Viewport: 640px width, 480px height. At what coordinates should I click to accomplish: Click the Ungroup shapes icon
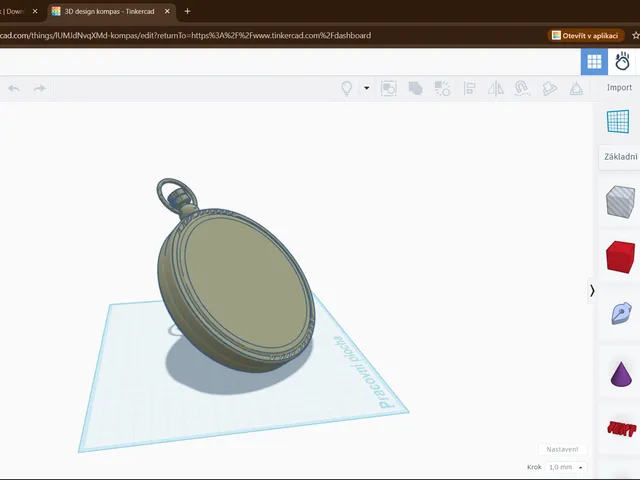pyautogui.click(x=442, y=88)
